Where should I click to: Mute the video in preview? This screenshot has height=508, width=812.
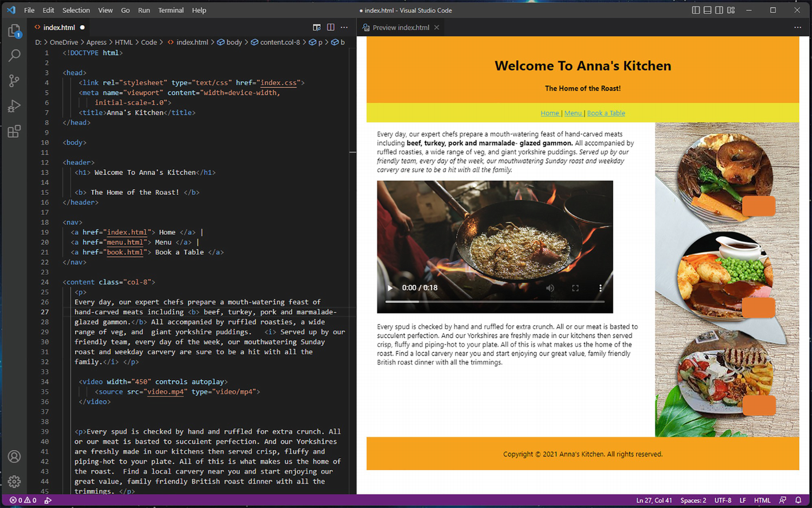coord(550,288)
